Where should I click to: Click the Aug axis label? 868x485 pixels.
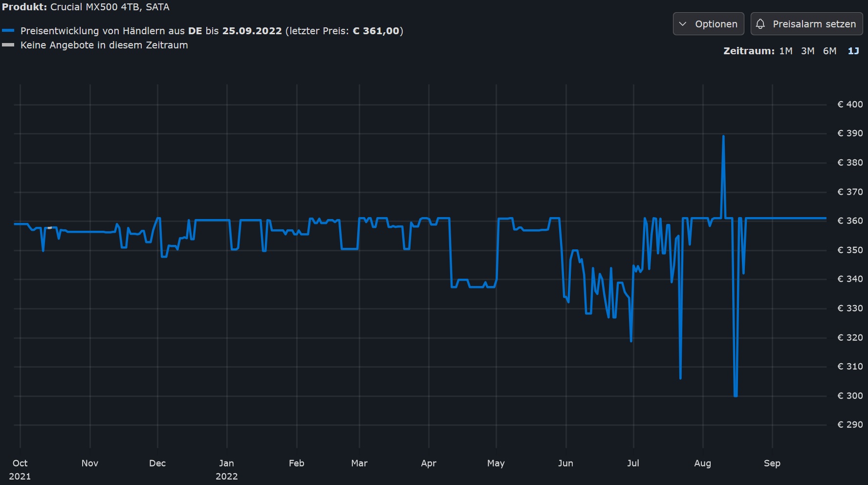[x=703, y=463]
